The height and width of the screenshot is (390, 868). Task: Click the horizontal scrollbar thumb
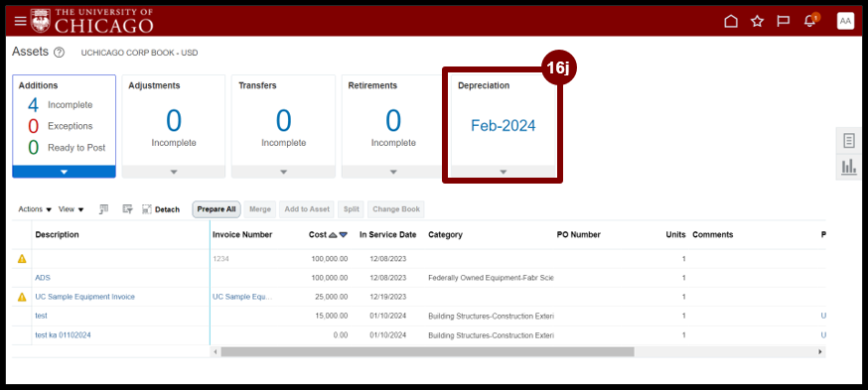point(427,352)
